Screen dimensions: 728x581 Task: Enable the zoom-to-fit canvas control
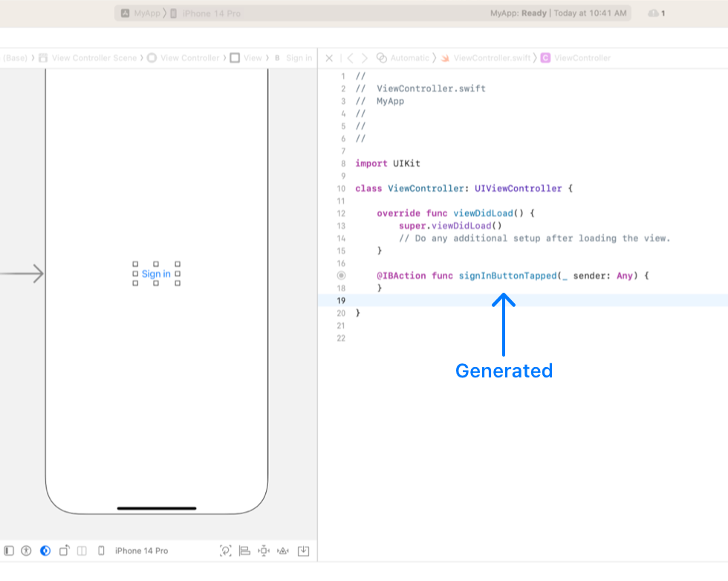[x=225, y=551]
